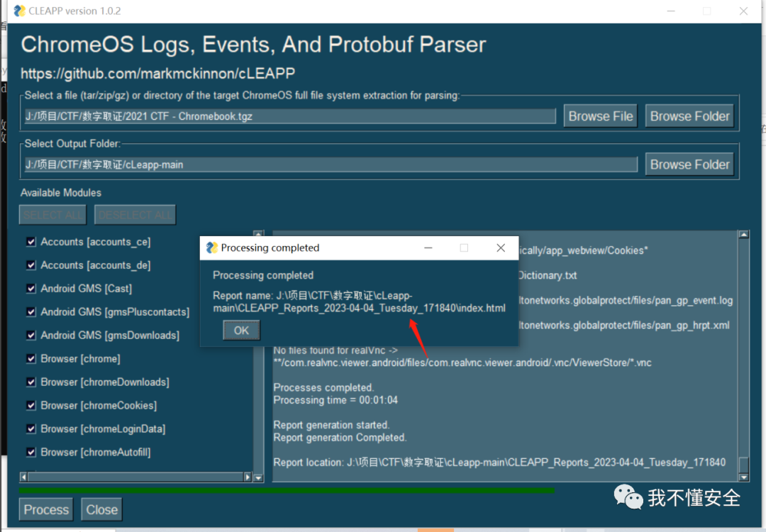766x532 pixels.
Task: Minimize the CLEAPP main window
Action: 671,11
